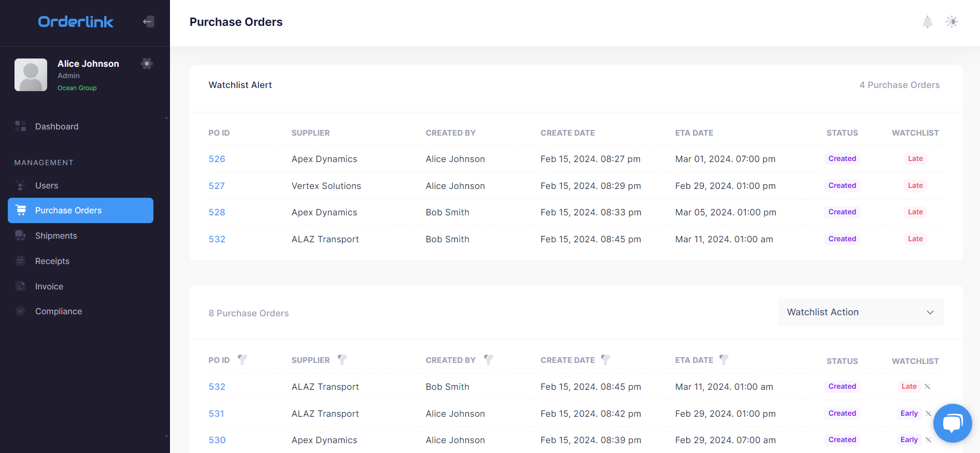Remove PO 531 Early watchlist tag
The height and width of the screenshot is (453, 980).
[x=928, y=413]
